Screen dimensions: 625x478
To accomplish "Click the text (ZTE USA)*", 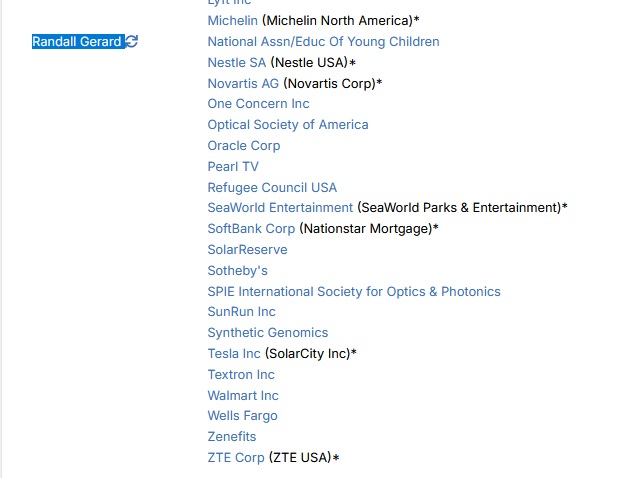I will [x=304, y=458].
